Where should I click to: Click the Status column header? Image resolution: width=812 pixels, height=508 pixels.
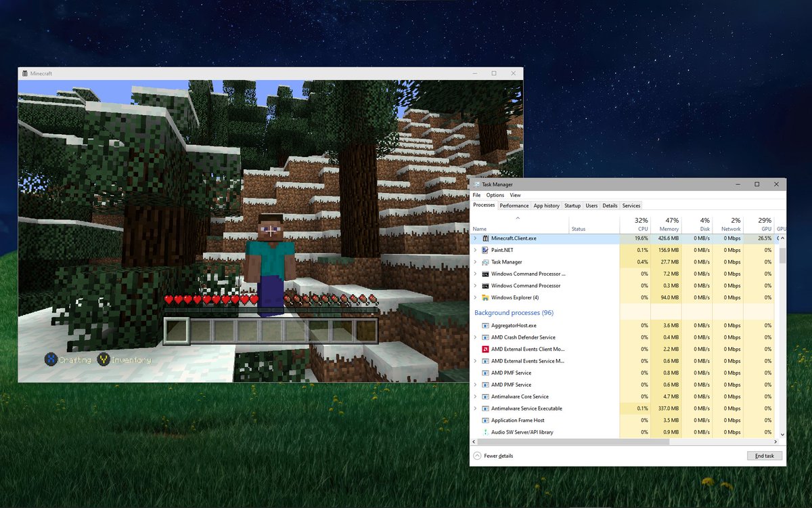click(x=594, y=224)
